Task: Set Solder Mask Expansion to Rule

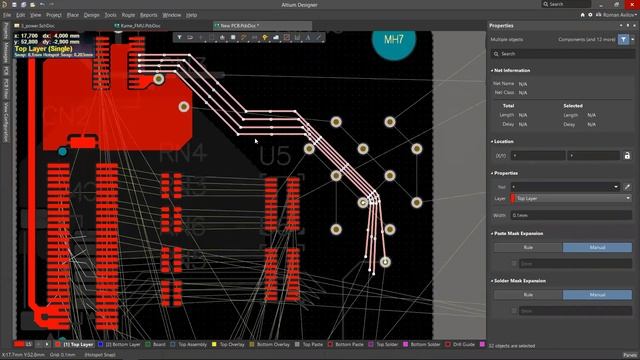Action: tap(528, 295)
